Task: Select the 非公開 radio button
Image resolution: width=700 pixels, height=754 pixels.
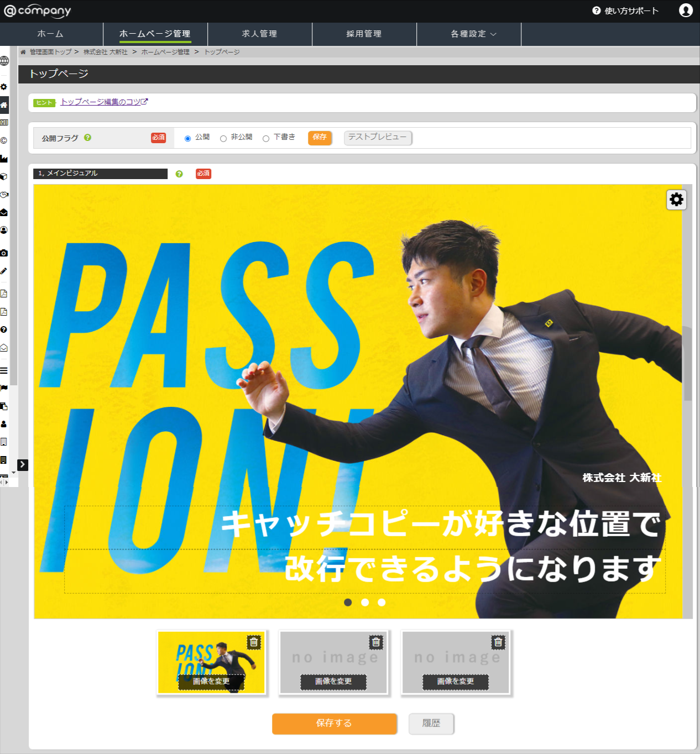Action: tap(223, 138)
